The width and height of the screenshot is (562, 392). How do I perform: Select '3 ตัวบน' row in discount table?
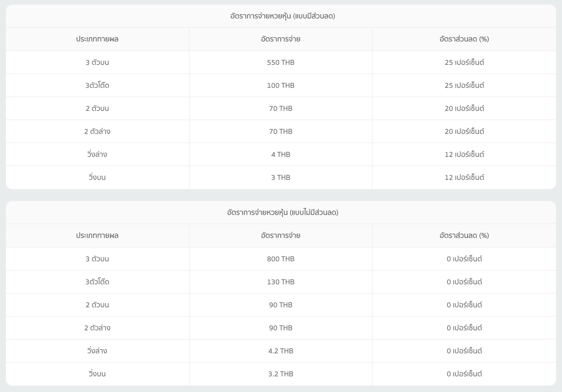click(x=97, y=62)
